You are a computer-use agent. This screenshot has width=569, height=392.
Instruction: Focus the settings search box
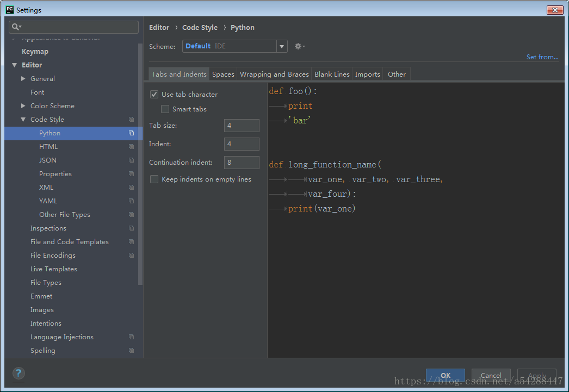tap(73, 27)
